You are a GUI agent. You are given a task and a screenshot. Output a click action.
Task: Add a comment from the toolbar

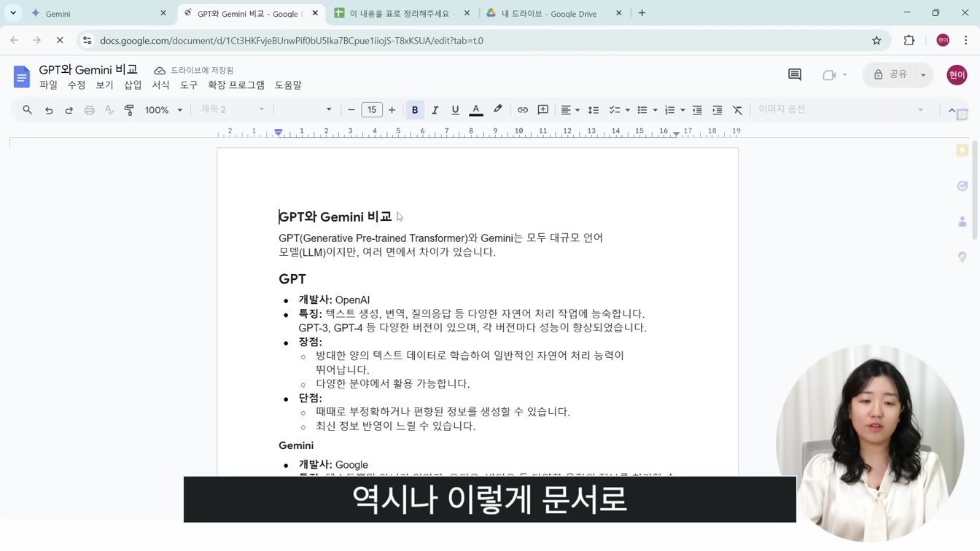click(543, 110)
